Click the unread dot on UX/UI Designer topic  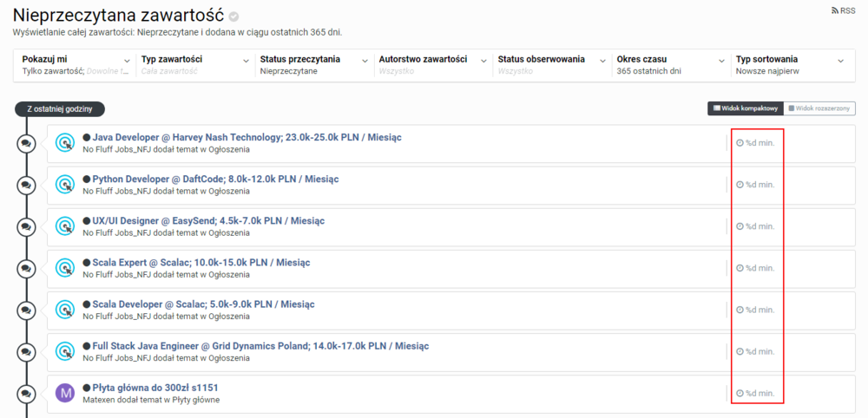click(86, 221)
